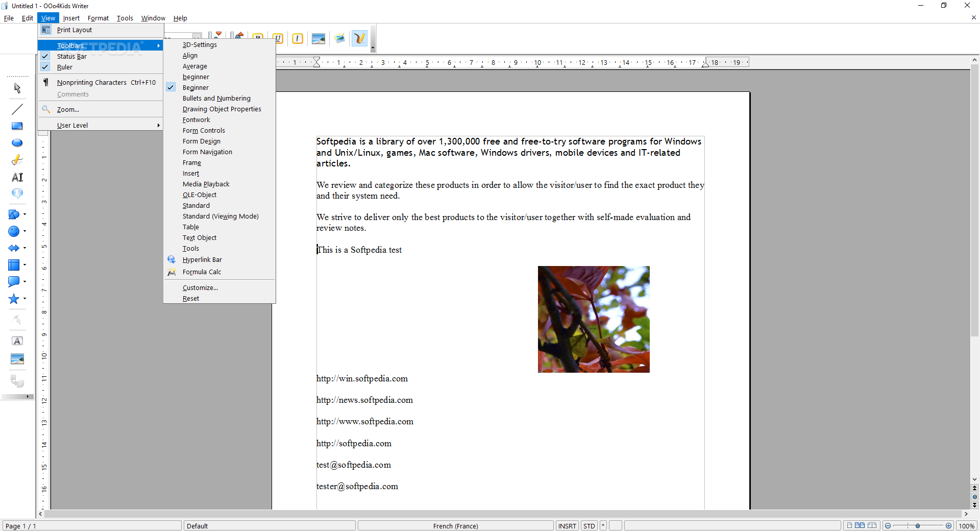The width and height of the screenshot is (980, 531).
Task: Insert a flowchart shape
Action: coord(14,265)
